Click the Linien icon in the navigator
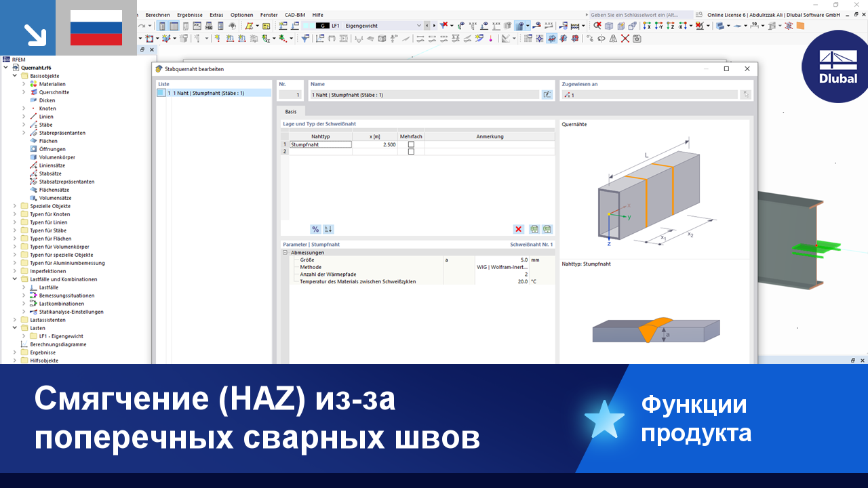The image size is (868, 488). coord(33,117)
